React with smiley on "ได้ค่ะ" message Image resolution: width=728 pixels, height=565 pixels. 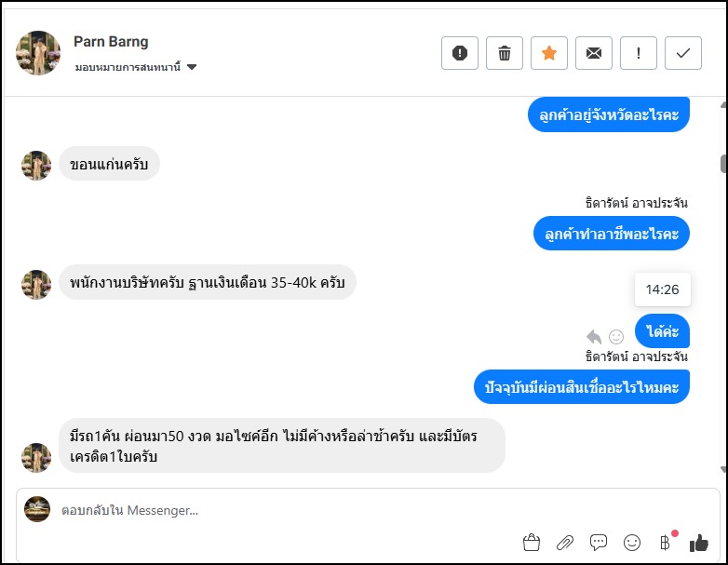(616, 336)
